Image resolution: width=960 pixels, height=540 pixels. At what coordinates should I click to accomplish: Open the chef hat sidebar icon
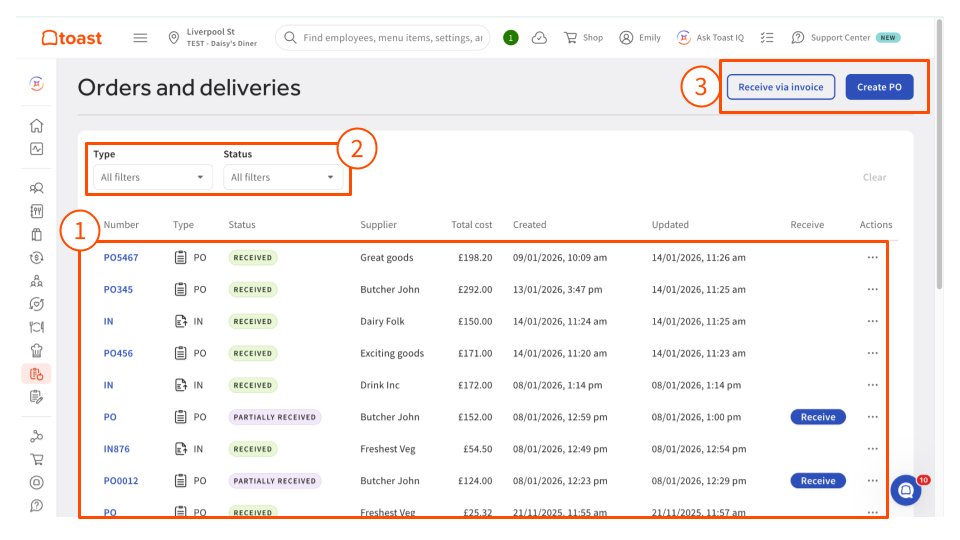click(36, 350)
